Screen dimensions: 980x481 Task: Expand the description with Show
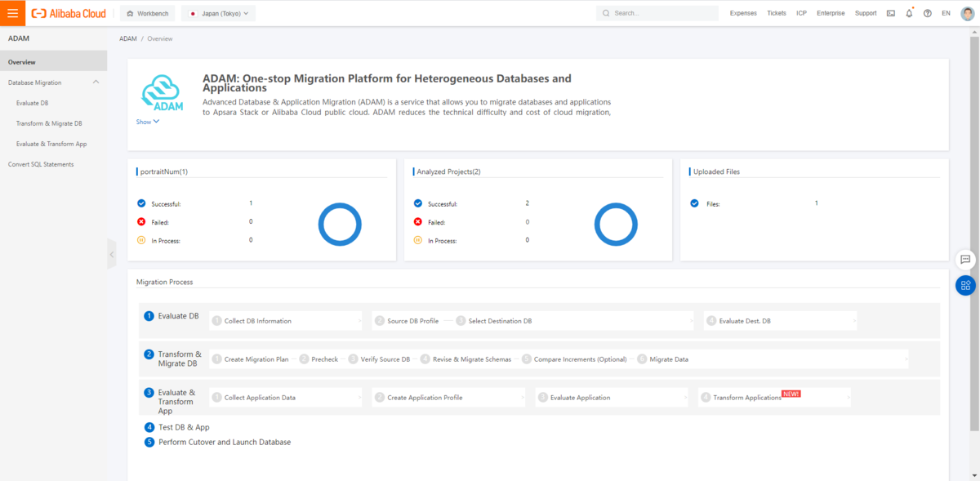[148, 122]
